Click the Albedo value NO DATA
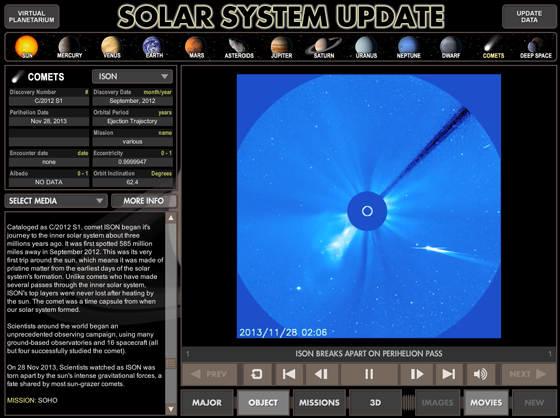Image resolution: width=560 pixels, height=418 pixels. (49, 182)
